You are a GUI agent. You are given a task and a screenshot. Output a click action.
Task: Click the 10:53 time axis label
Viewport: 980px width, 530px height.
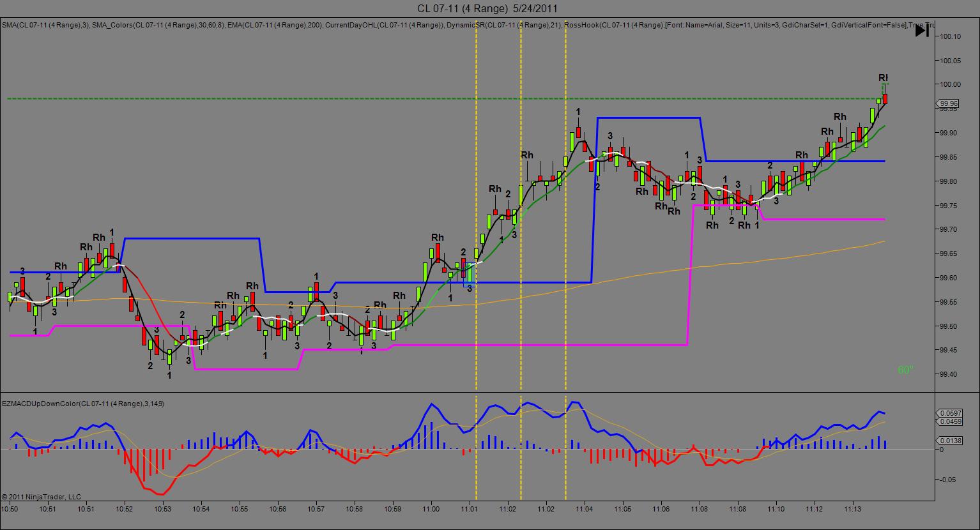point(163,509)
